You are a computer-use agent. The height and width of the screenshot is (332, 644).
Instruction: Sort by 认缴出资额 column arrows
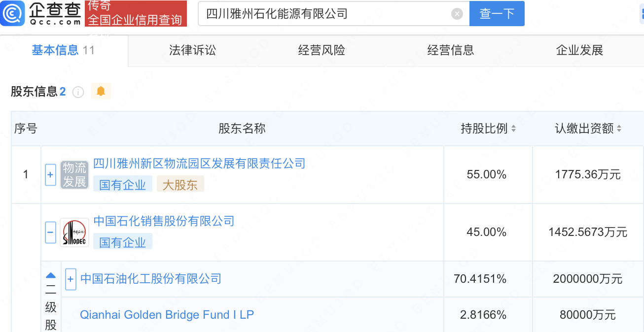(619, 129)
